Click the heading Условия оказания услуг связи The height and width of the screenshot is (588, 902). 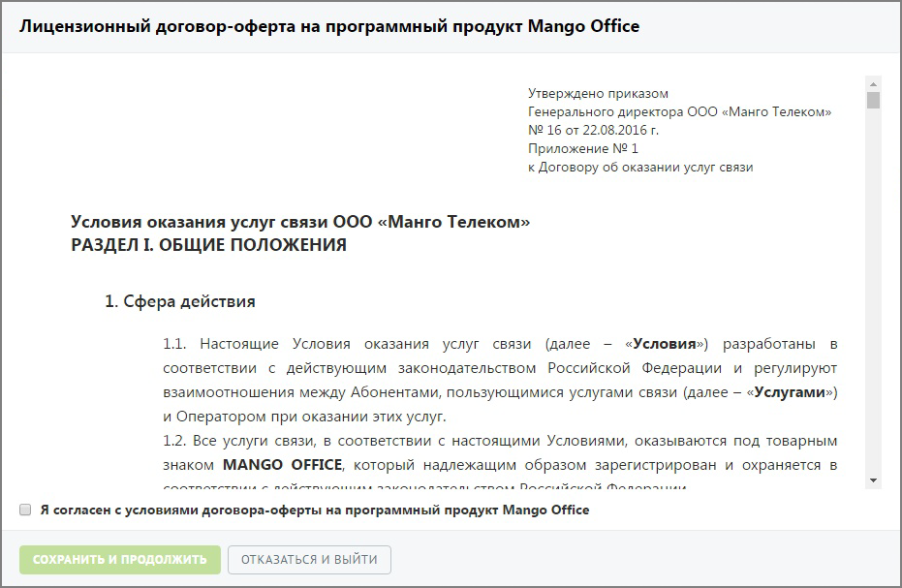(299, 222)
